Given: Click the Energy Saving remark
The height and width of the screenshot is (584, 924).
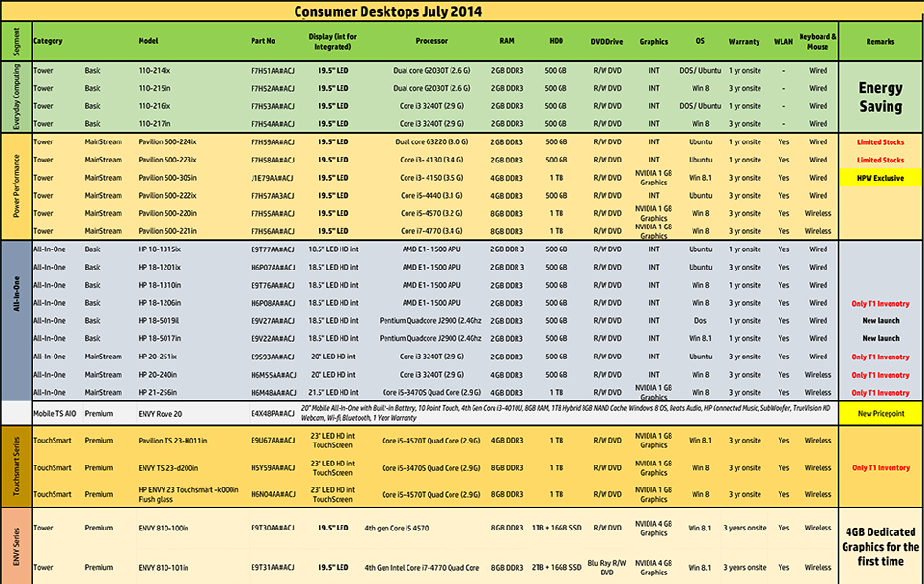Looking at the screenshot, I should pos(880,97).
